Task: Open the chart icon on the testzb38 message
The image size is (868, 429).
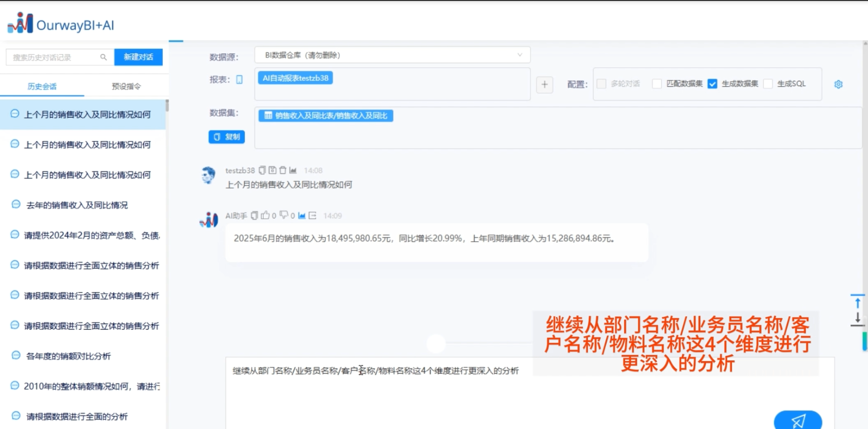Action: coord(293,170)
